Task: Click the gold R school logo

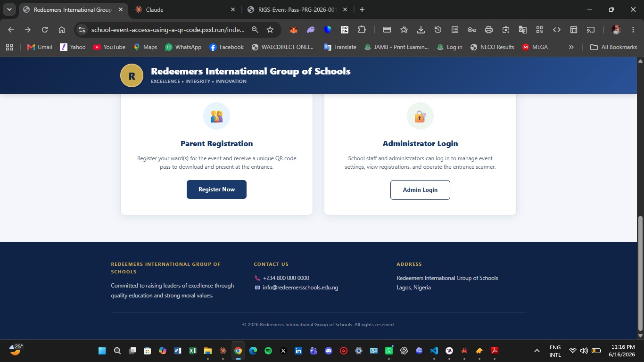Action: coord(132,75)
